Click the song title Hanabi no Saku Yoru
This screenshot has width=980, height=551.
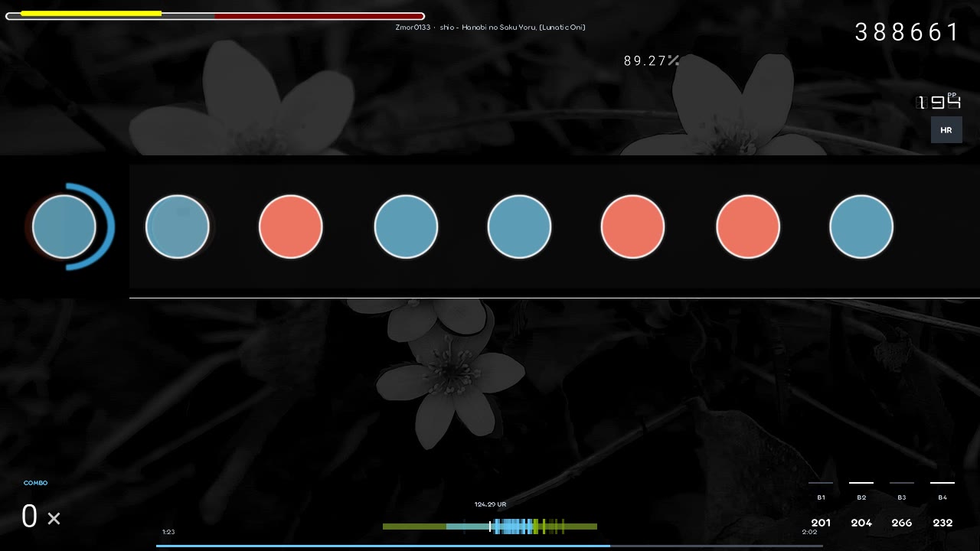(x=498, y=28)
